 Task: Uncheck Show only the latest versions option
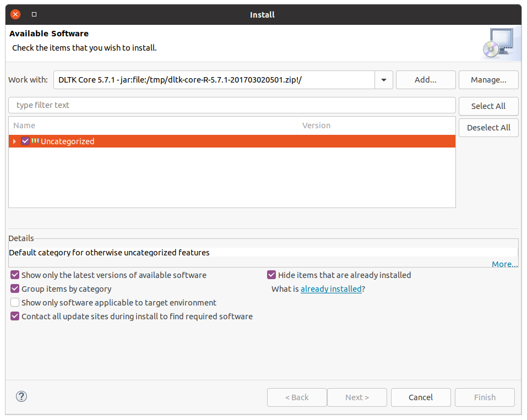(14, 275)
